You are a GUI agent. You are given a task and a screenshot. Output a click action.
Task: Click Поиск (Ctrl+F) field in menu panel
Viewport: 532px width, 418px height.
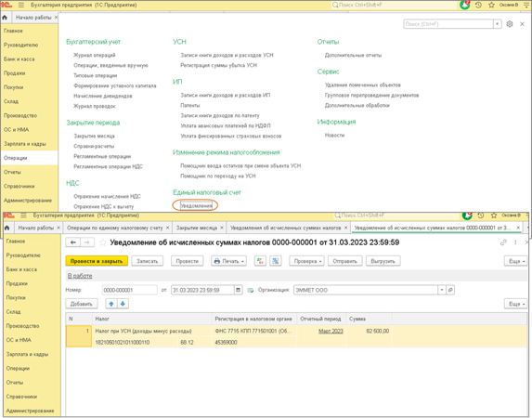448,24
